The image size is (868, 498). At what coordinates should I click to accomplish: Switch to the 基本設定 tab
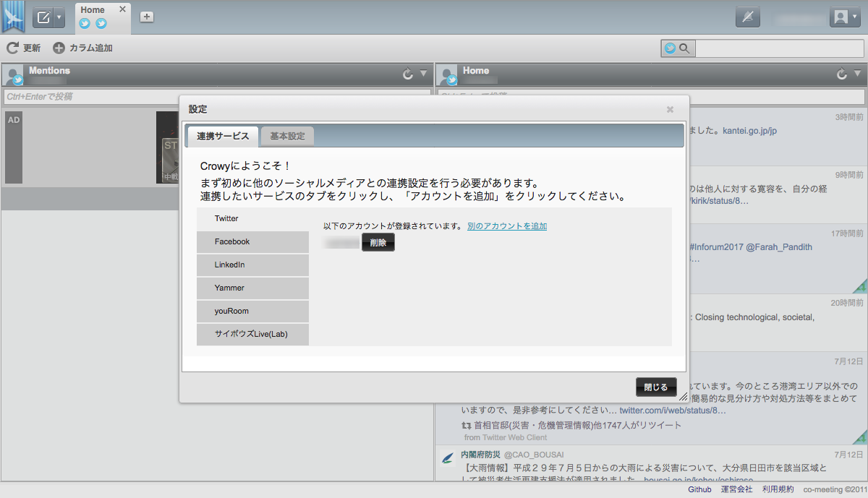(x=287, y=136)
